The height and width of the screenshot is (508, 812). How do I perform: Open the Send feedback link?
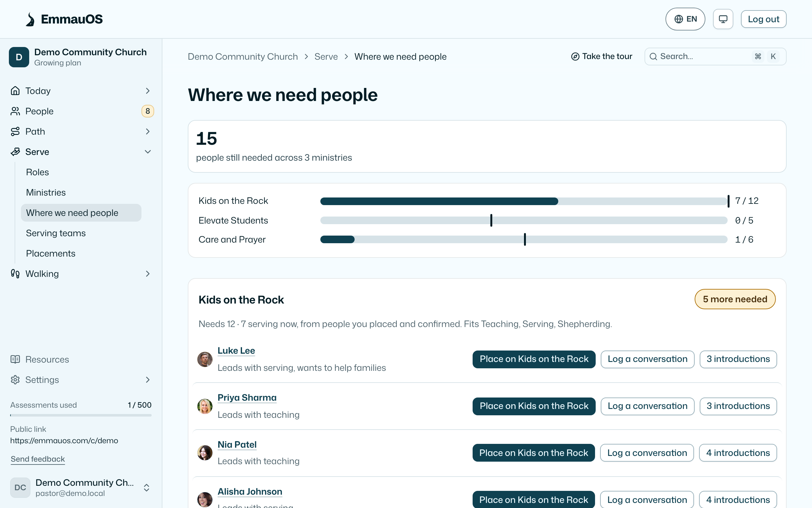(37, 459)
